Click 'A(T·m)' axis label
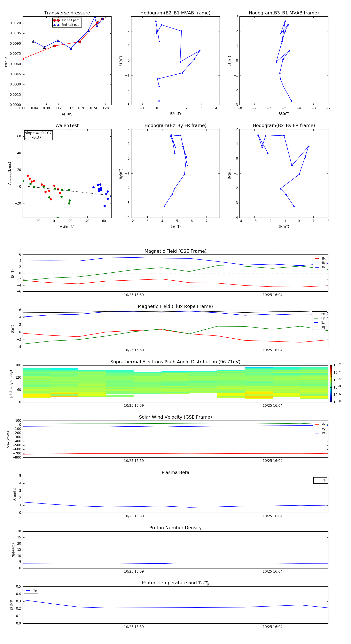The width and height of the screenshot is (351, 644). (67, 114)
